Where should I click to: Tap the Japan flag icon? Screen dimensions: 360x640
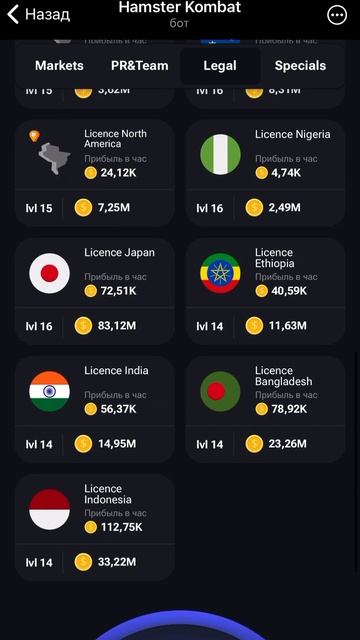[x=49, y=273]
